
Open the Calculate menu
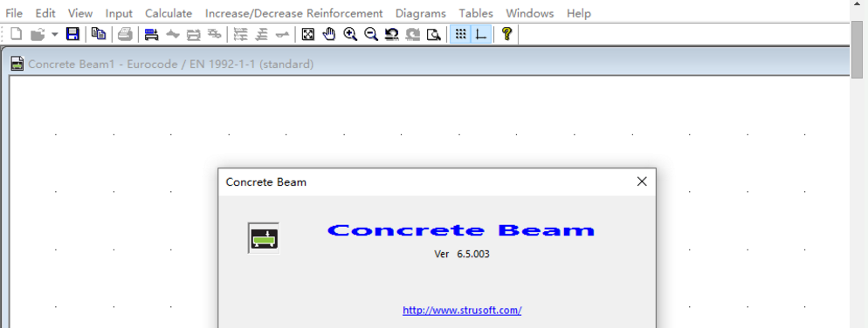pyautogui.click(x=169, y=13)
